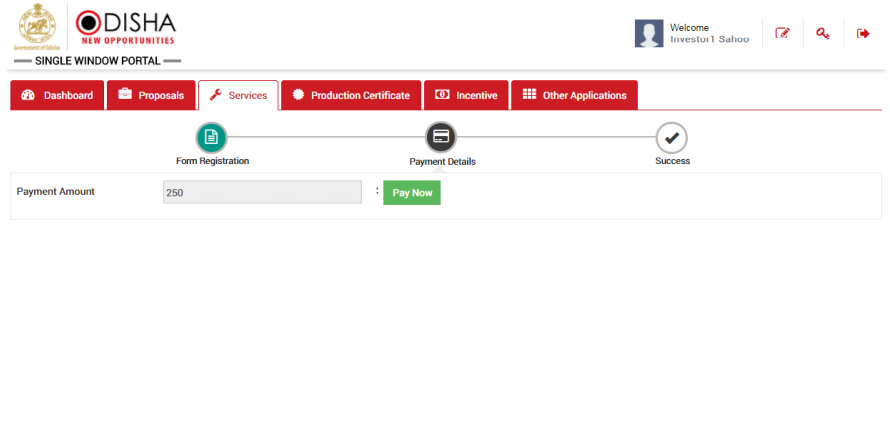Click the Payment Details card step icon
Screen dimensions: 890x444
point(441,137)
